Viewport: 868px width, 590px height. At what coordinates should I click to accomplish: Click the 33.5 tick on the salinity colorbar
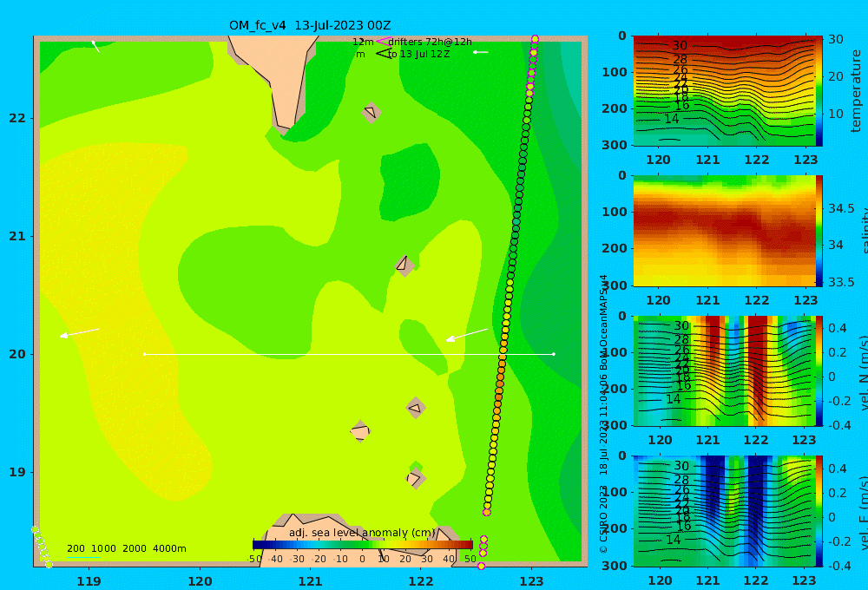click(841, 282)
